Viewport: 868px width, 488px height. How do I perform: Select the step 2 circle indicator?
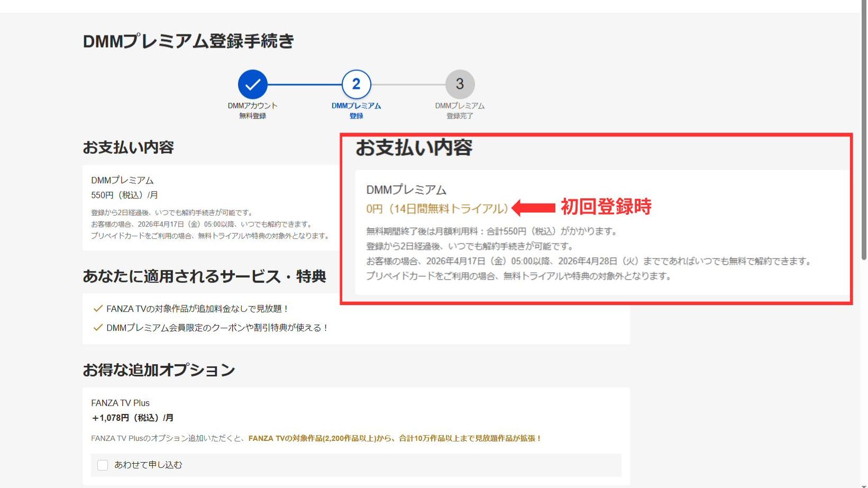[x=356, y=84]
